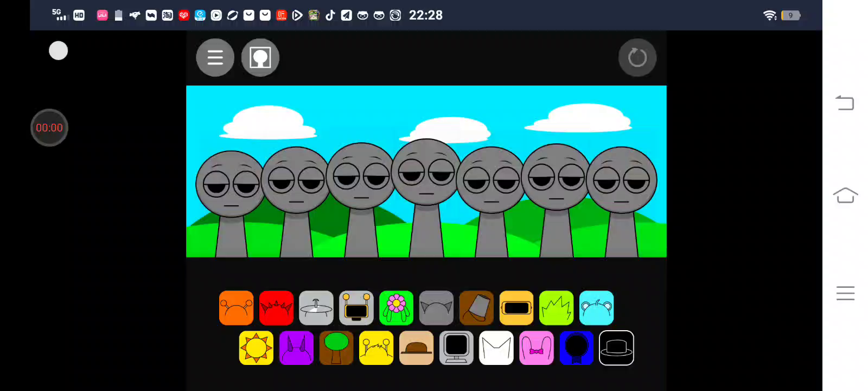Image resolution: width=868 pixels, height=391 pixels.
Task: Tap the white floating dot button
Action: click(x=59, y=51)
